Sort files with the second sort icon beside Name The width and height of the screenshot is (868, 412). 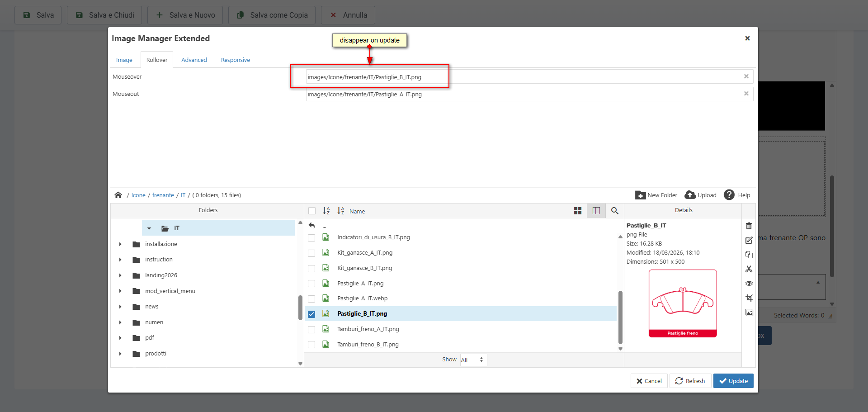click(x=341, y=211)
